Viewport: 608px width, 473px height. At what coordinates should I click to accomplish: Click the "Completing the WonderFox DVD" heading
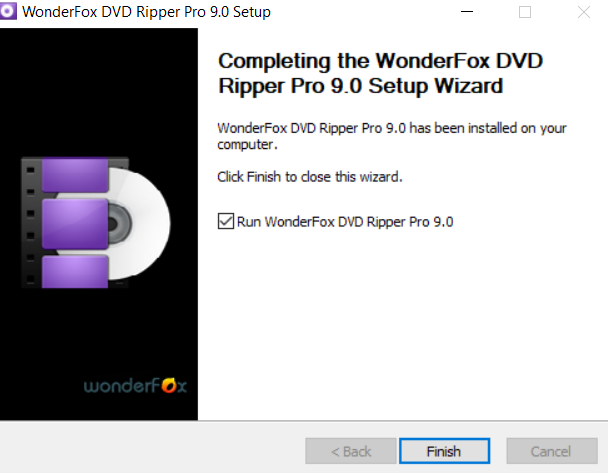click(380, 61)
